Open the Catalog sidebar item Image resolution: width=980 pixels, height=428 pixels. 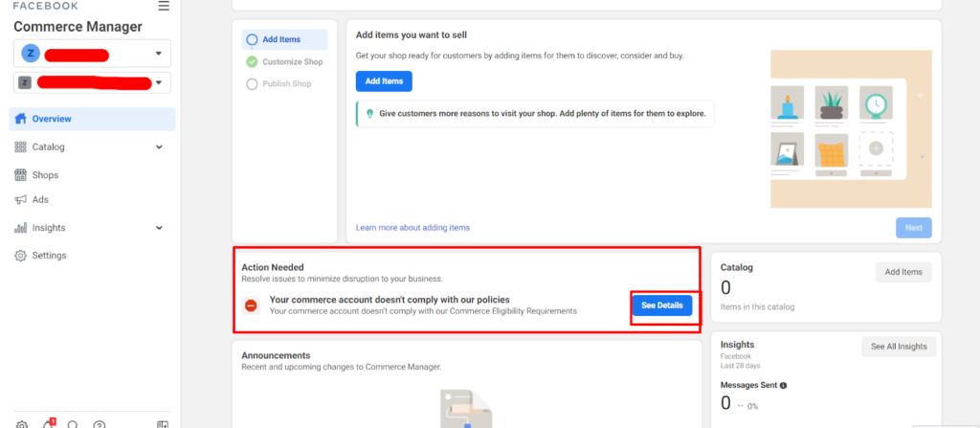(x=93, y=147)
